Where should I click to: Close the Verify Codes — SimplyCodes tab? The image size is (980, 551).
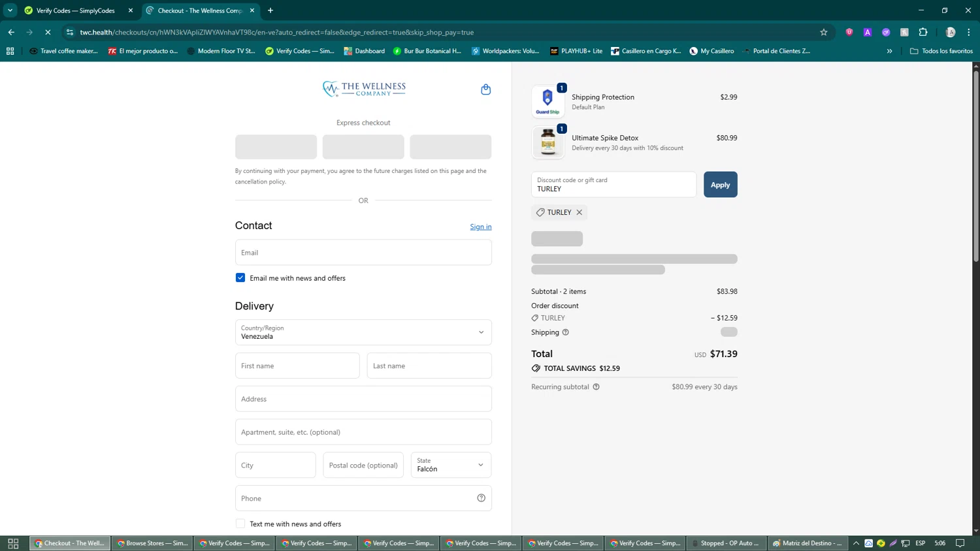click(131, 10)
